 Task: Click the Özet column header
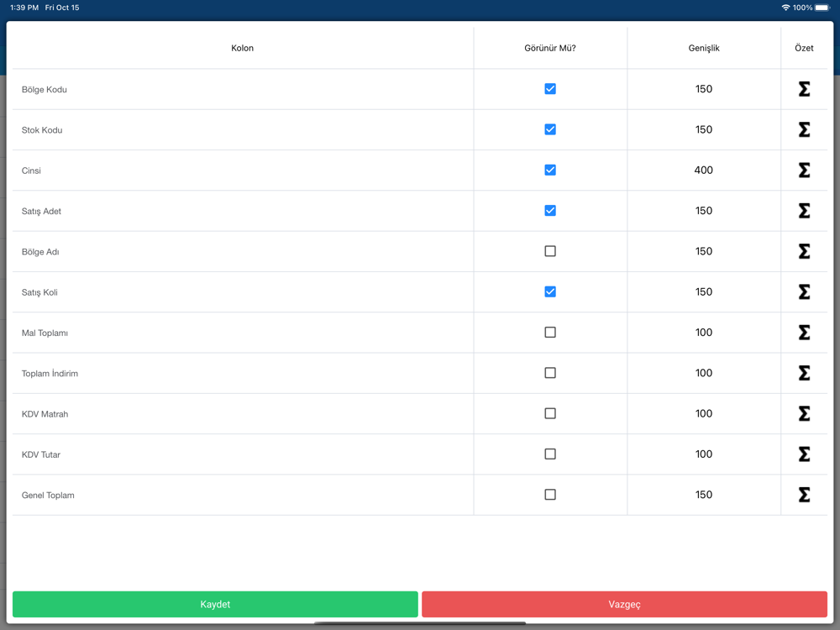[x=804, y=48]
